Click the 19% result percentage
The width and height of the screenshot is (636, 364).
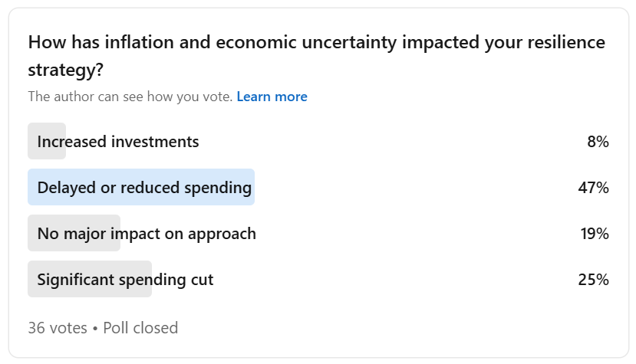tap(594, 234)
